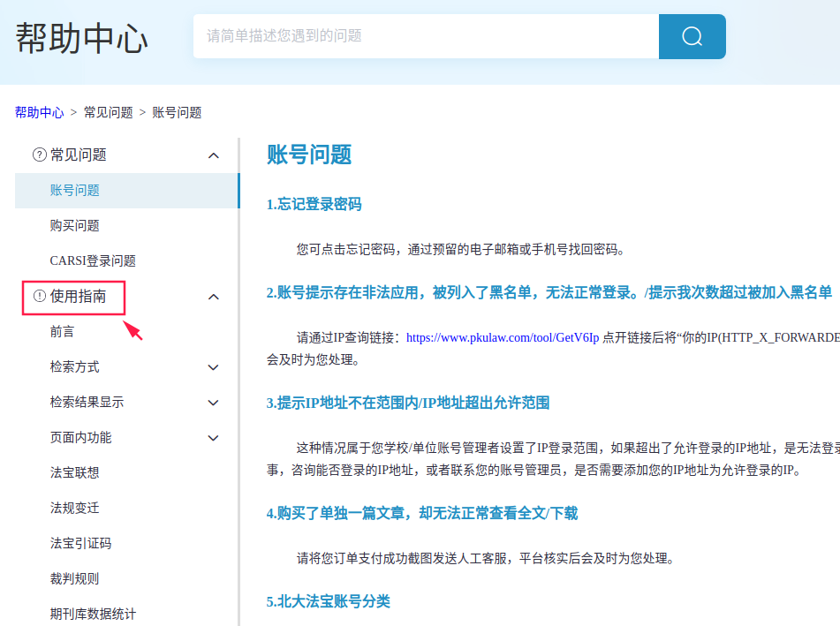Click the question mark icon beside 常见问题
This screenshot has width=840, height=626.
click(x=39, y=155)
